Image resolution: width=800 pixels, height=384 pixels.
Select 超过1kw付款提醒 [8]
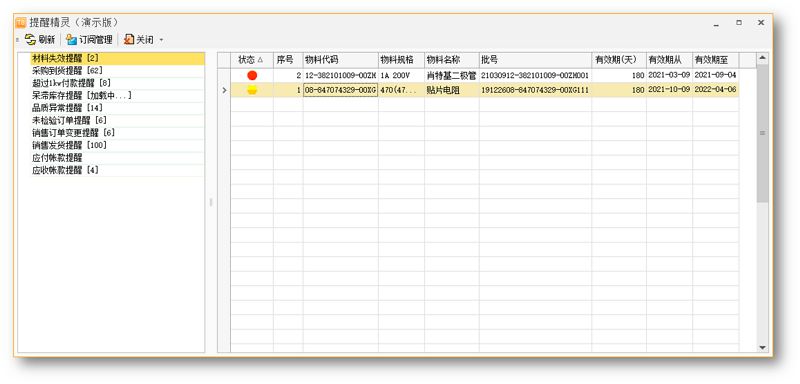(117, 83)
